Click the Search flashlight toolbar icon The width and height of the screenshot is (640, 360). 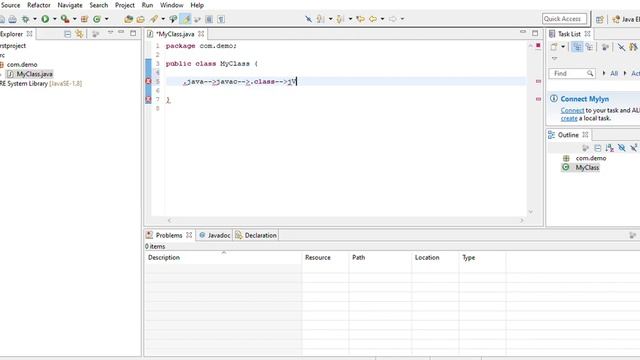[x=154, y=19]
